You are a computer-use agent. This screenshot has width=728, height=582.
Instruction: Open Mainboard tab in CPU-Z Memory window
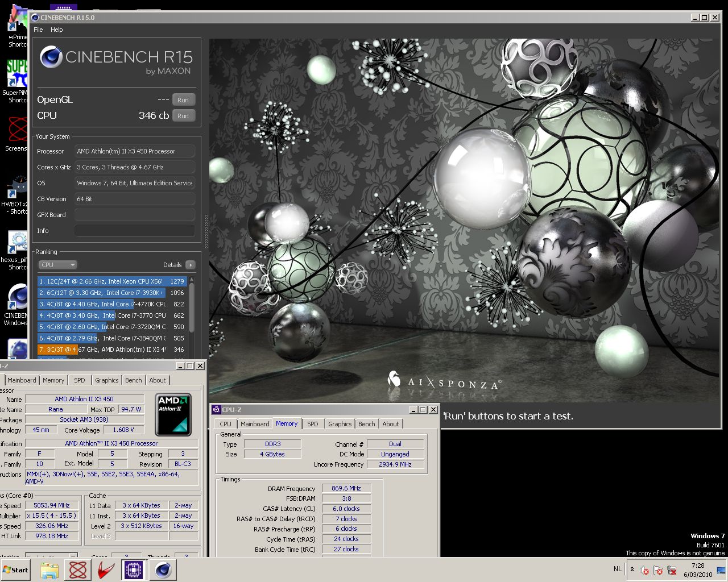pos(255,424)
